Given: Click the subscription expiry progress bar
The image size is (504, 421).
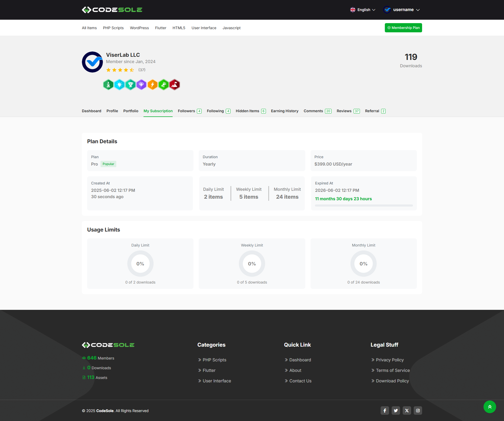Looking at the screenshot, I should pyautogui.click(x=364, y=206).
